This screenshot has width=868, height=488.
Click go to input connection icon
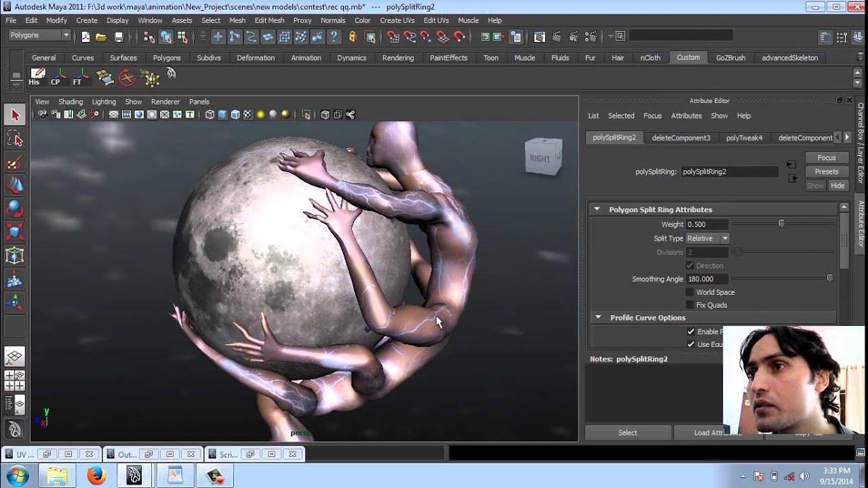(x=791, y=165)
